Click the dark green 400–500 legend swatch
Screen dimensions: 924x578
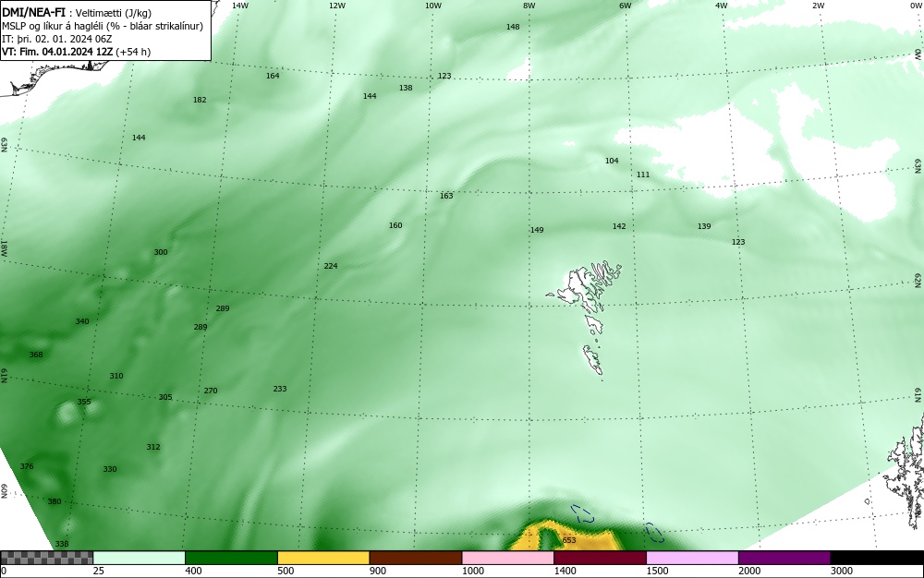pyautogui.click(x=231, y=558)
